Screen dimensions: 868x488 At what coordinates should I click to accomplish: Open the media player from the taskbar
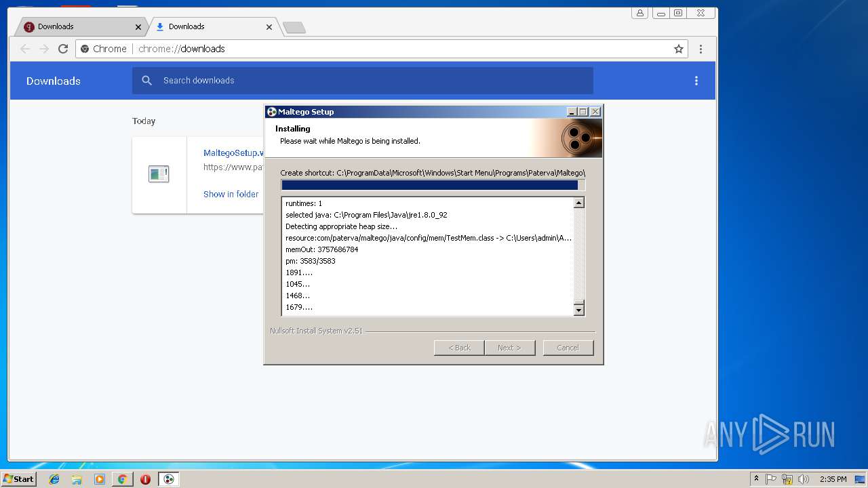point(100,479)
